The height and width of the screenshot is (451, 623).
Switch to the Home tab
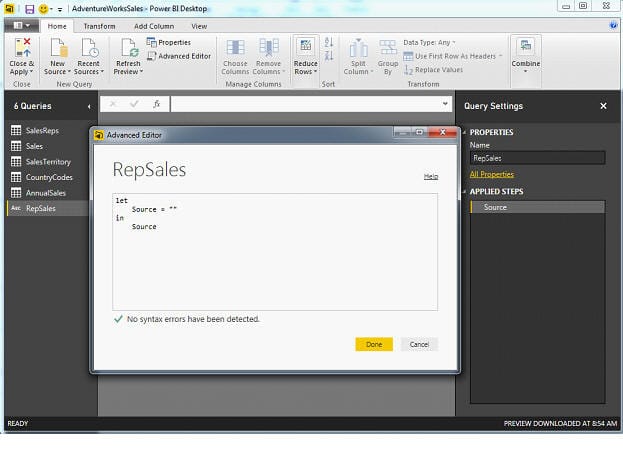[57, 26]
